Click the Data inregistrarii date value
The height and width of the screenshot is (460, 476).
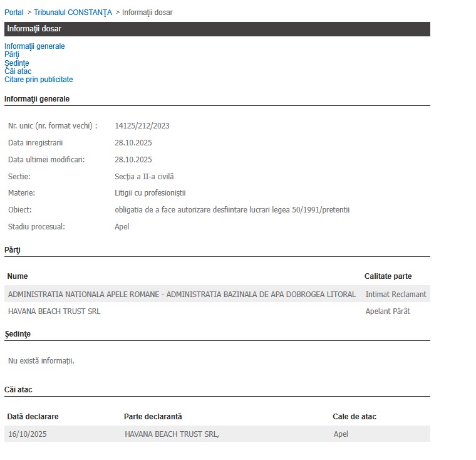(x=133, y=143)
